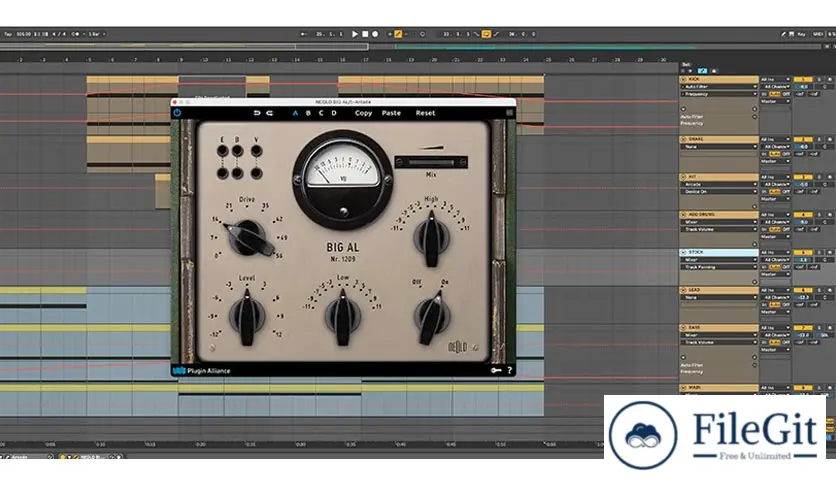Toggle the BIG AL plugin power button
Viewport: 836px width, 484px height.
click(x=177, y=113)
